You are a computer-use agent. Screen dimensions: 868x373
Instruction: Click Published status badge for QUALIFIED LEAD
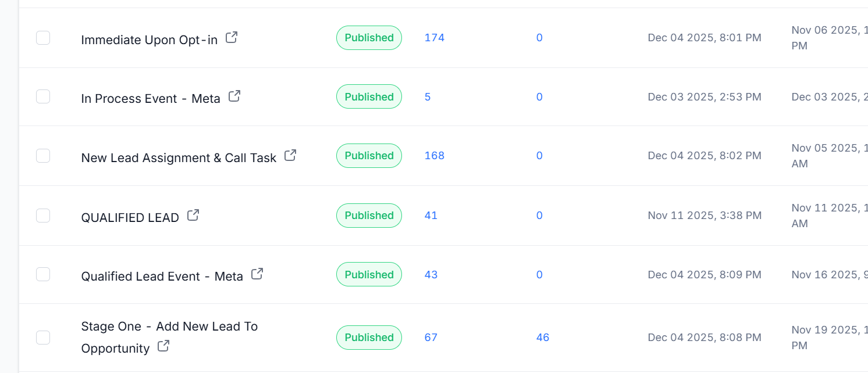pos(369,216)
